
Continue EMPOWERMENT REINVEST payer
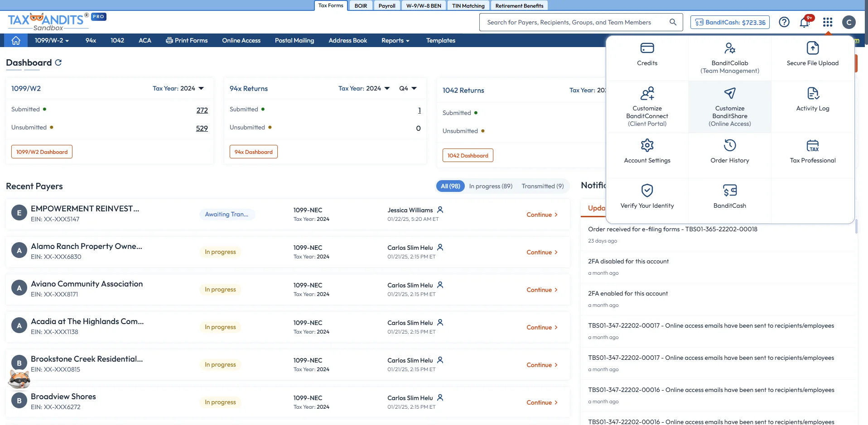click(542, 215)
